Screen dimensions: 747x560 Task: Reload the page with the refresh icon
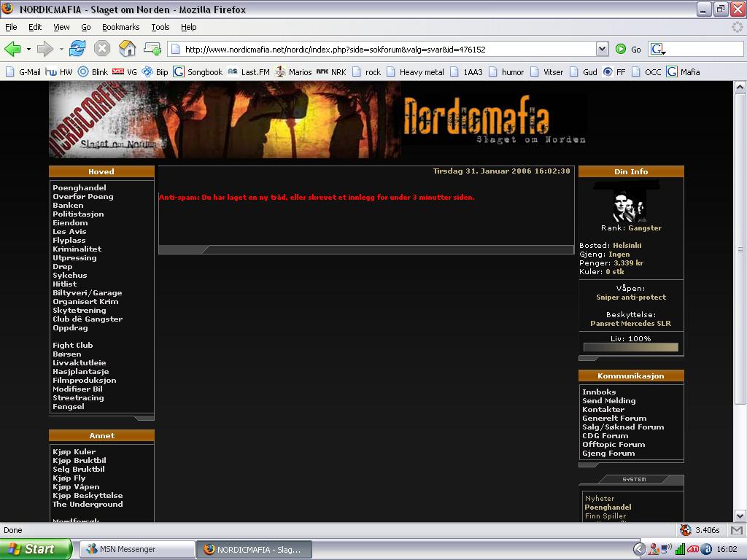click(77, 49)
